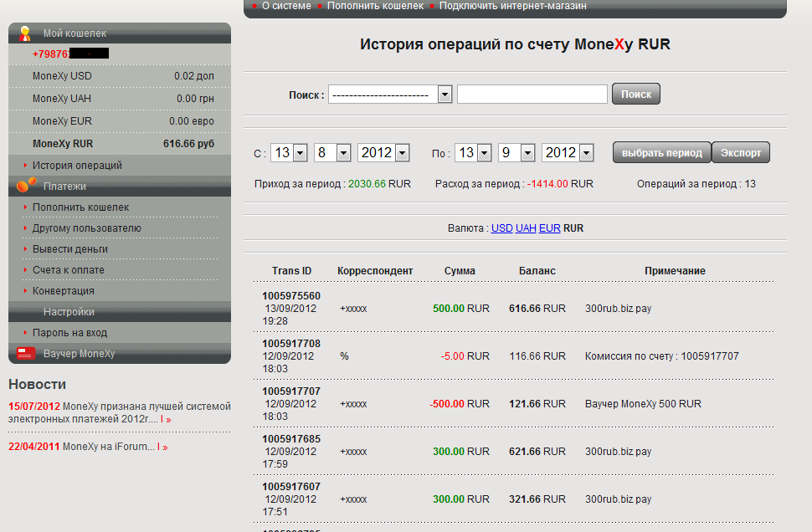Switch currency to USD link
The width and height of the screenshot is (812, 532).
tap(501, 228)
